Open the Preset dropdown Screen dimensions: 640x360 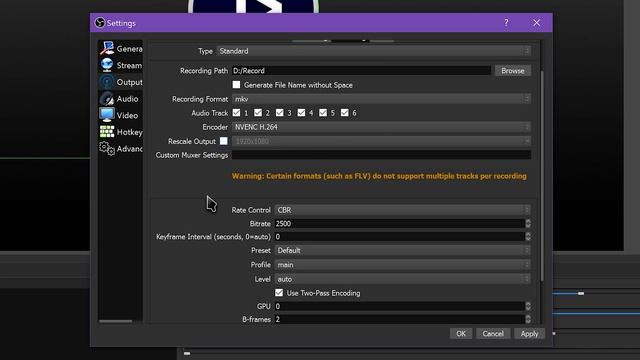402,250
